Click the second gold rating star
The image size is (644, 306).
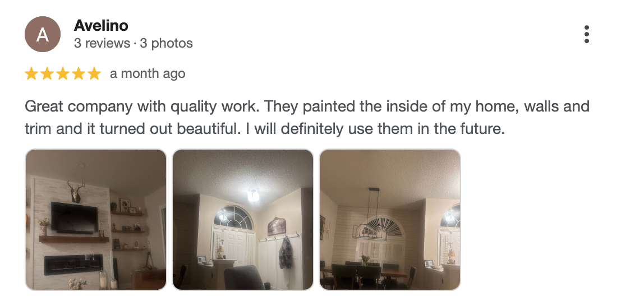[x=47, y=74]
